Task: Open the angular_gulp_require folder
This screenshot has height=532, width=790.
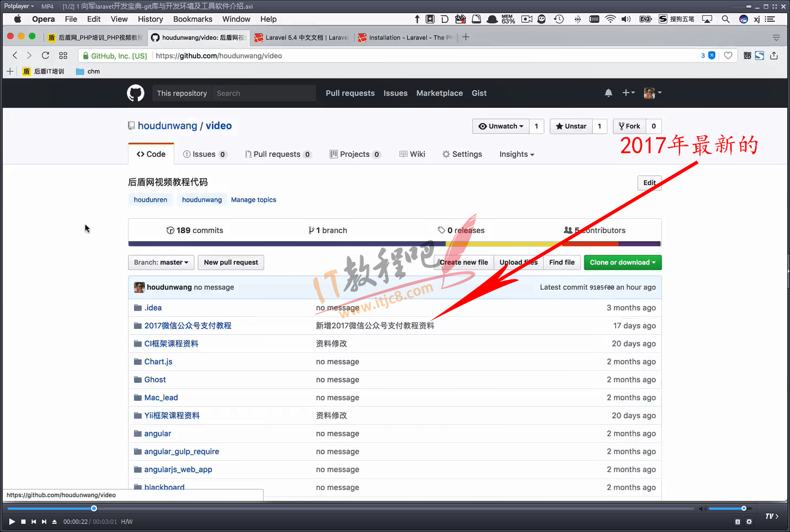Action: (x=181, y=451)
